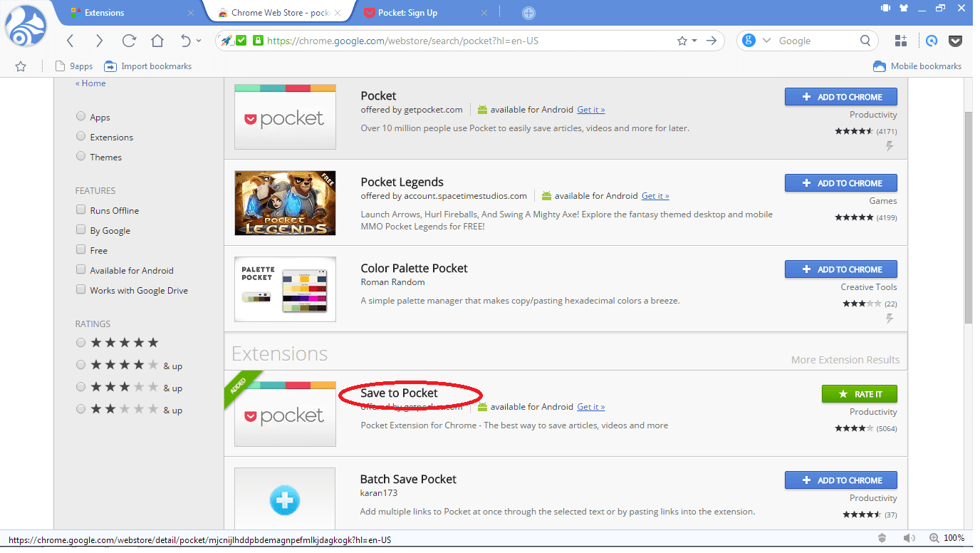Open the add-ons grid plus icon
Image resolution: width=980 pixels, height=553 pixels.
click(x=902, y=41)
